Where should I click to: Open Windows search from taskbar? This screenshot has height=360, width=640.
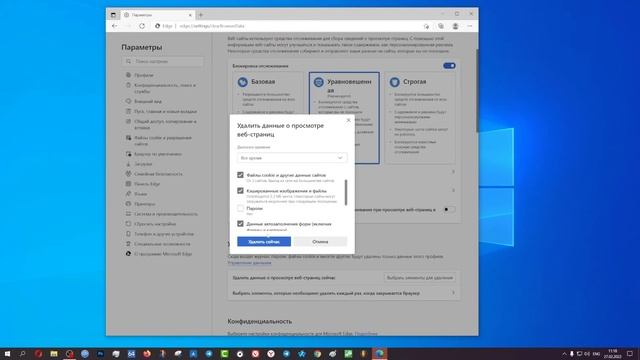coord(22,353)
